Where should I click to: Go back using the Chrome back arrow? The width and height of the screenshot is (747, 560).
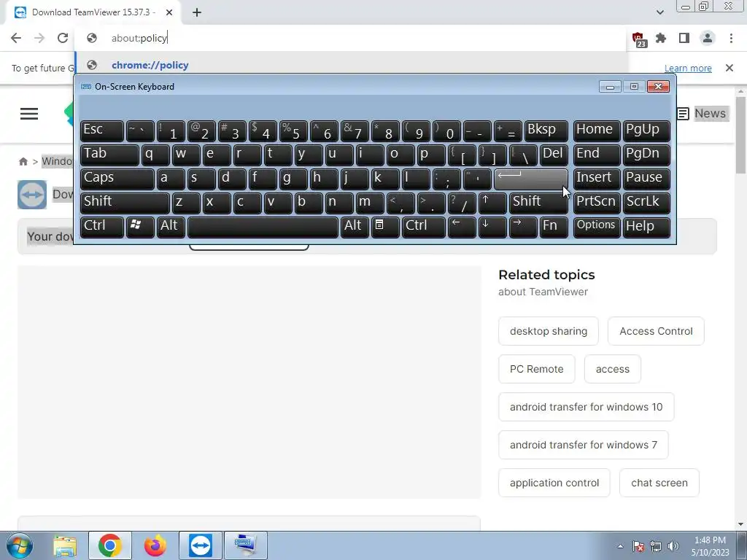click(16, 38)
